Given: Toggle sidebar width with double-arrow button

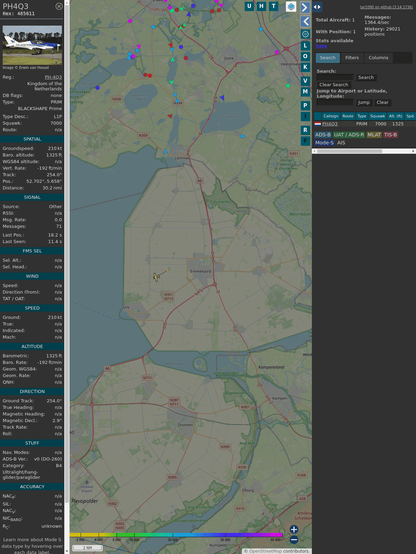Looking at the screenshot, I should point(317,7).
